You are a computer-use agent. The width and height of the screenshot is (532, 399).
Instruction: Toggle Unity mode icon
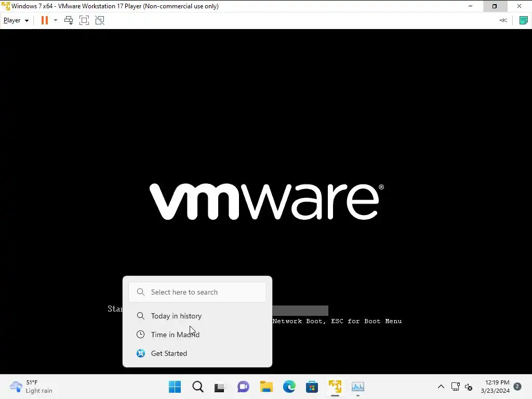[100, 20]
